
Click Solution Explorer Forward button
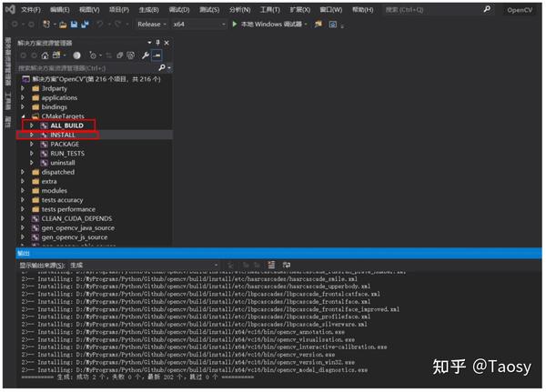pyautogui.click(x=35, y=55)
